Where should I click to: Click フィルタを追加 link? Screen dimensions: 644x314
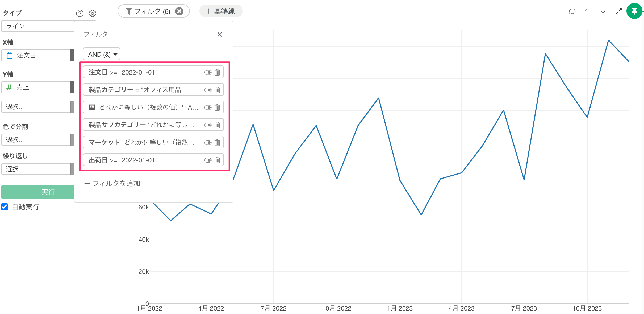tap(112, 183)
